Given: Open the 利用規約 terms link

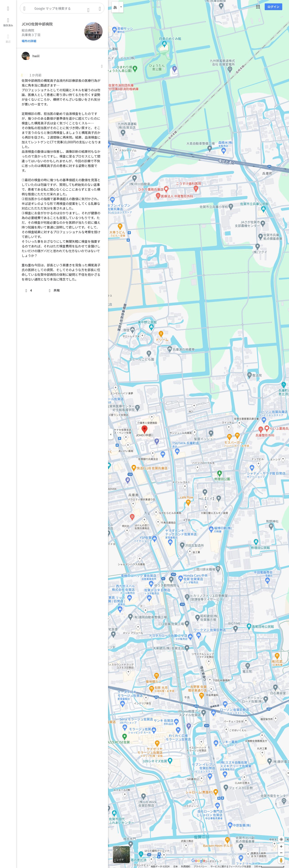Looking at the screenshot, I should pyautogui.click(x=185, y=866).
